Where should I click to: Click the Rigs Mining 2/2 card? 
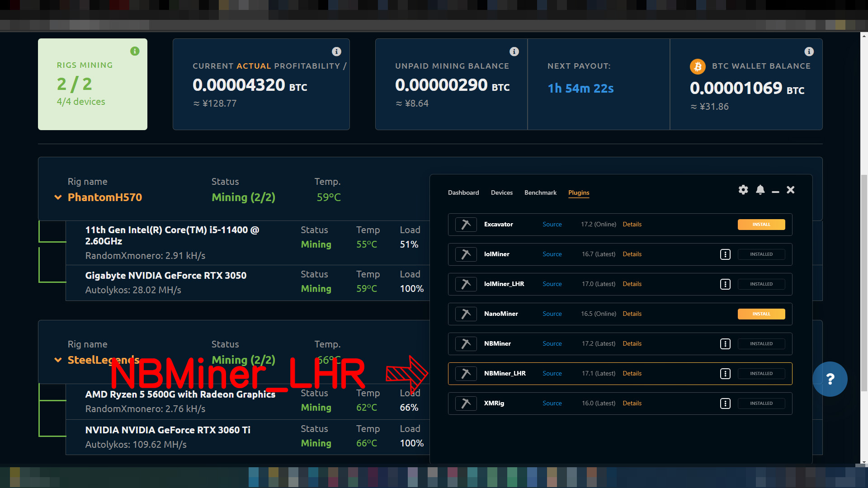[x=93, y=84]
